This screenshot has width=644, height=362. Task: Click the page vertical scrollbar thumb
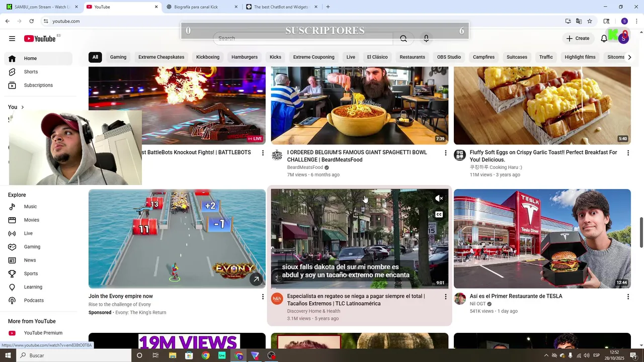click(641, 232)
